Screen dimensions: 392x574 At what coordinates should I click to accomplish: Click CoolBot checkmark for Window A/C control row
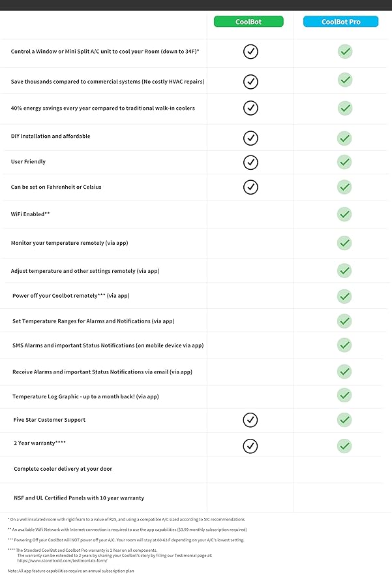point(250,52)
